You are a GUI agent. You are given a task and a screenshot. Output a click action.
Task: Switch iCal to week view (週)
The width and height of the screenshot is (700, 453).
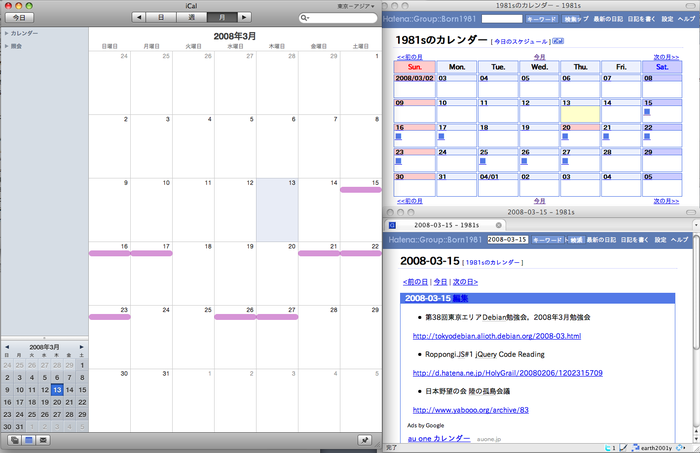coord(192,17)
